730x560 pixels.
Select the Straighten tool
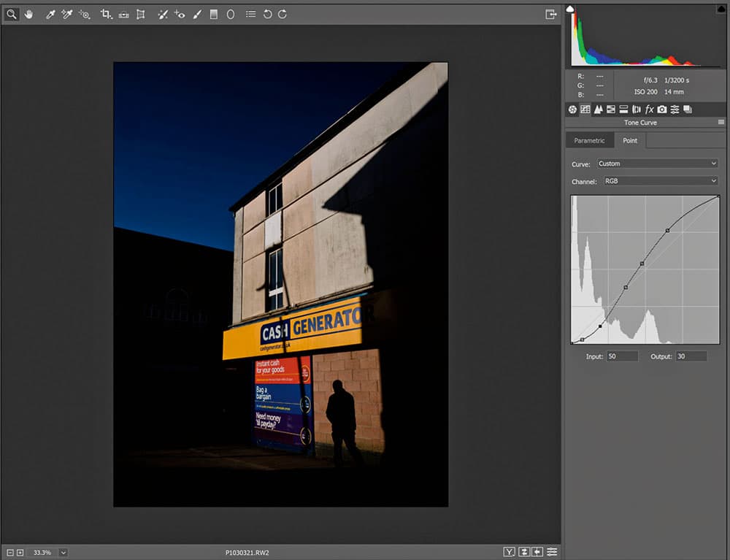tap(123, 15)
